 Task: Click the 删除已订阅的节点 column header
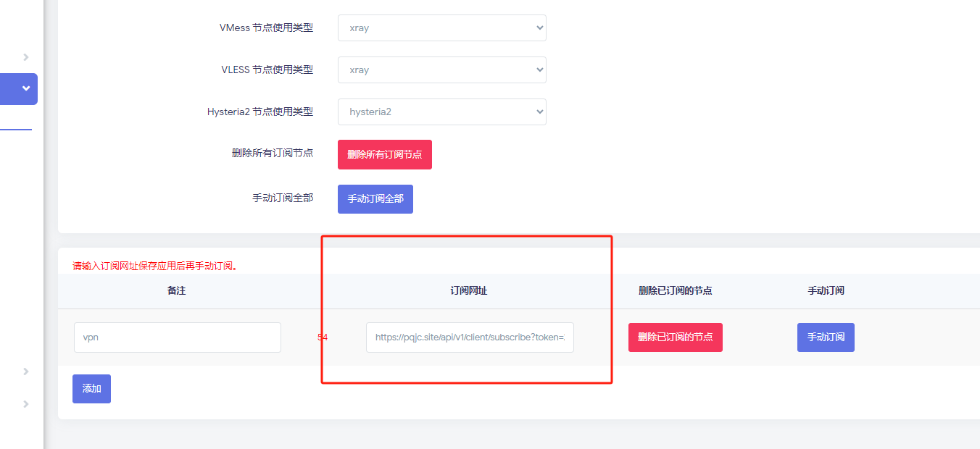pos(675,290)
